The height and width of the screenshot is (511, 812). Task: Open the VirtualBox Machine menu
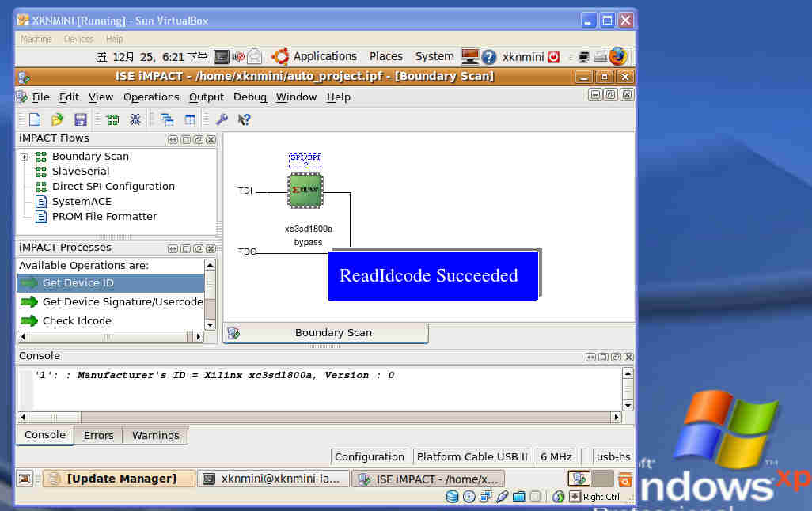pos(36,39)
